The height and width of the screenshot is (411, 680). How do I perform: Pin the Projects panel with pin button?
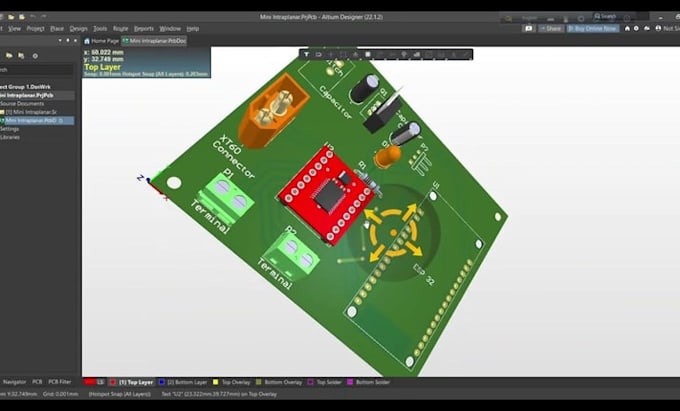tap(68, 40)
